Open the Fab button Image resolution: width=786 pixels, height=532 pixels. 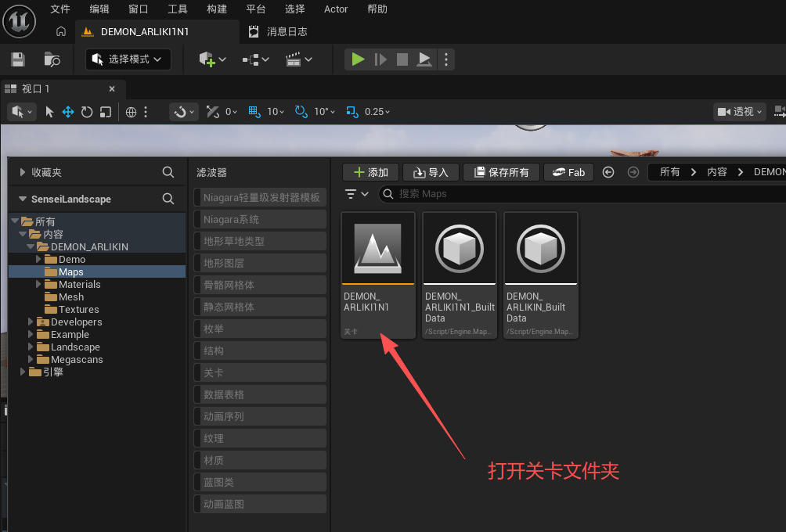(x=568, y=172)
